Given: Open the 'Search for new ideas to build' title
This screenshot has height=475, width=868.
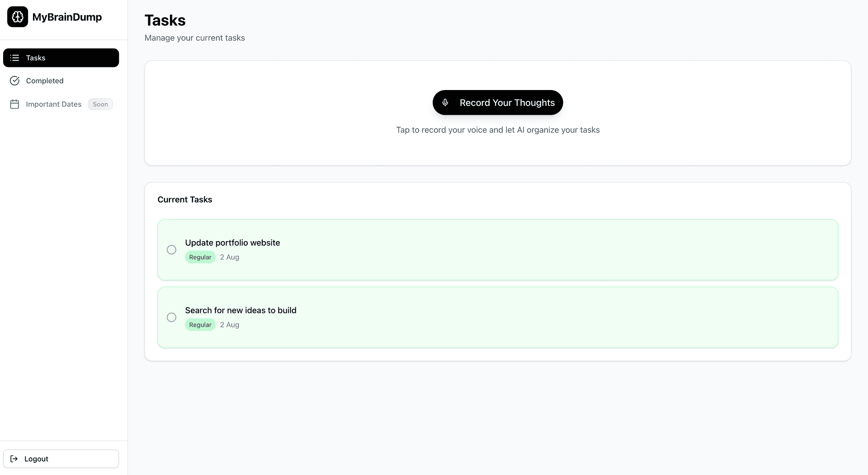Looking at the screenshot, I should click(x=241, y=310).
